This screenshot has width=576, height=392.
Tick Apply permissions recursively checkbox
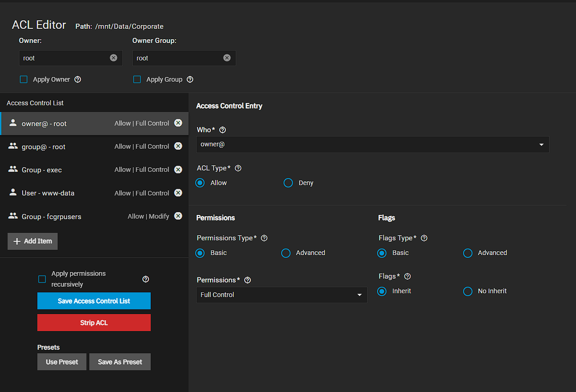[x=42, y=279]
